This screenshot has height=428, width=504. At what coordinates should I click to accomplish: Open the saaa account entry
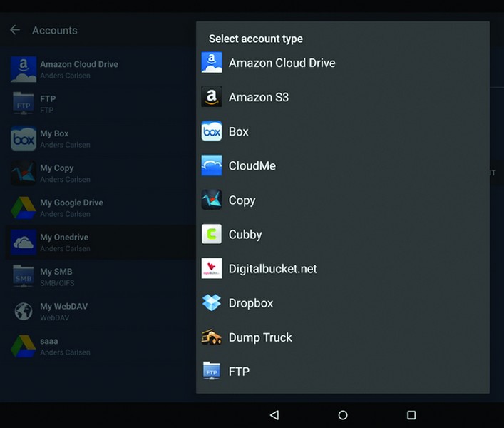101,346
